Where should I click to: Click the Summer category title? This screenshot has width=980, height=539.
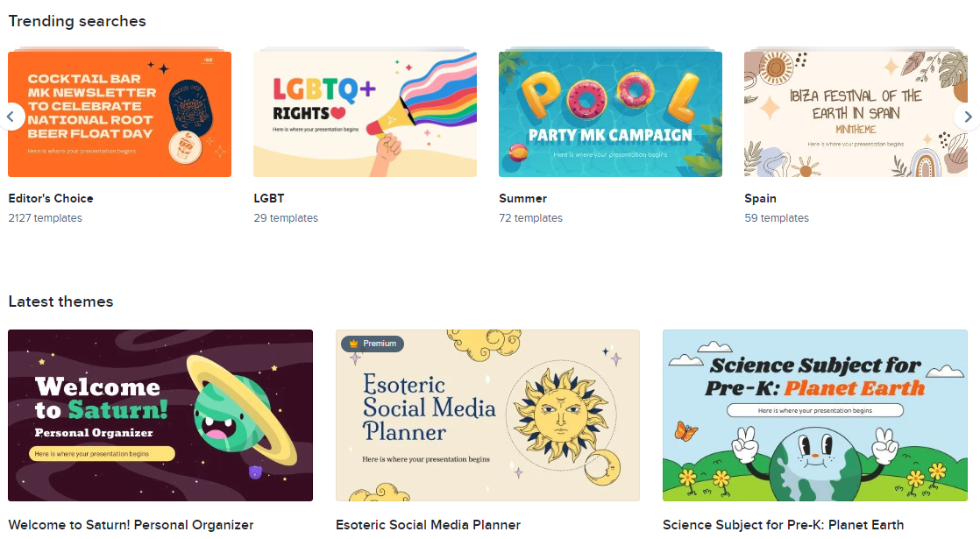click(x=522, y=199)
